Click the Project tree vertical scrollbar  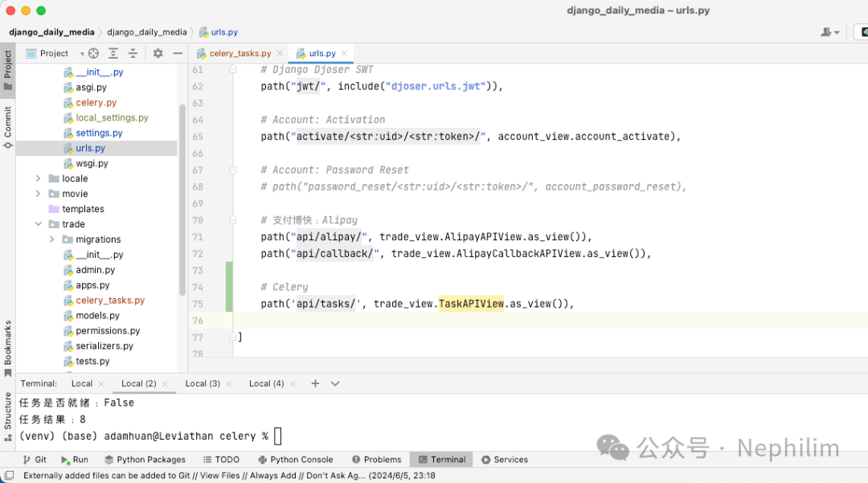(x=182, y=199)
